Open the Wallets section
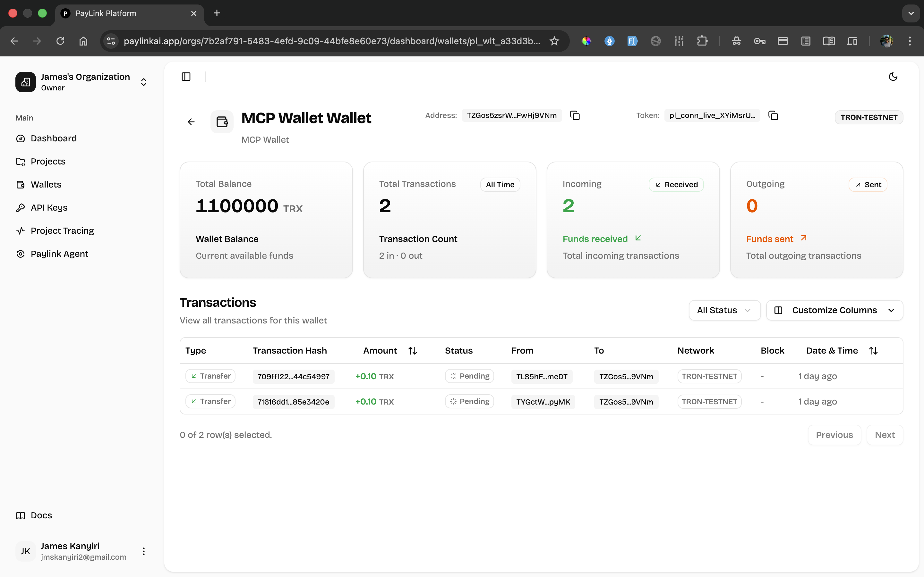The image size is (924, 577). pyautogui.click(x=46, y=184)
